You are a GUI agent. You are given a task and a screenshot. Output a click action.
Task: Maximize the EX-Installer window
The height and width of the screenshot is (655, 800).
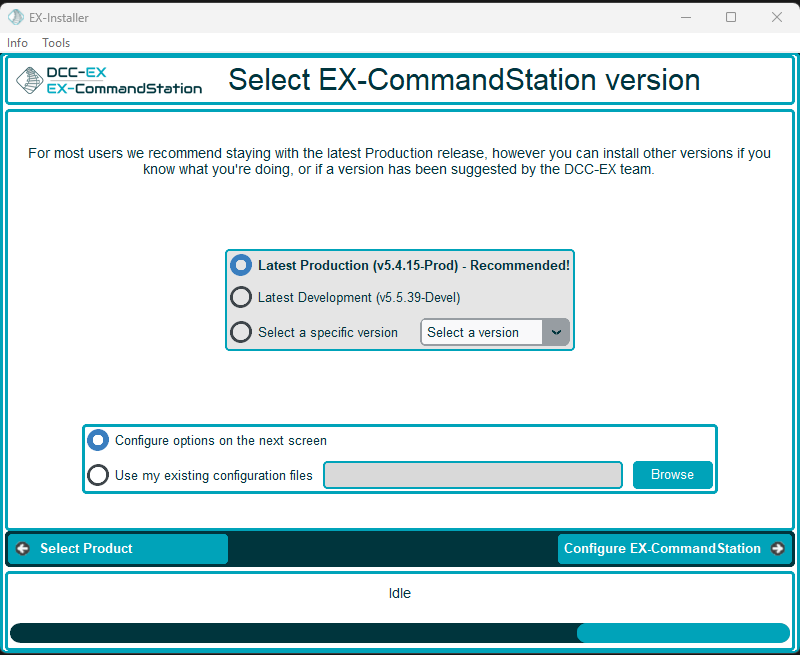(731, 17)
